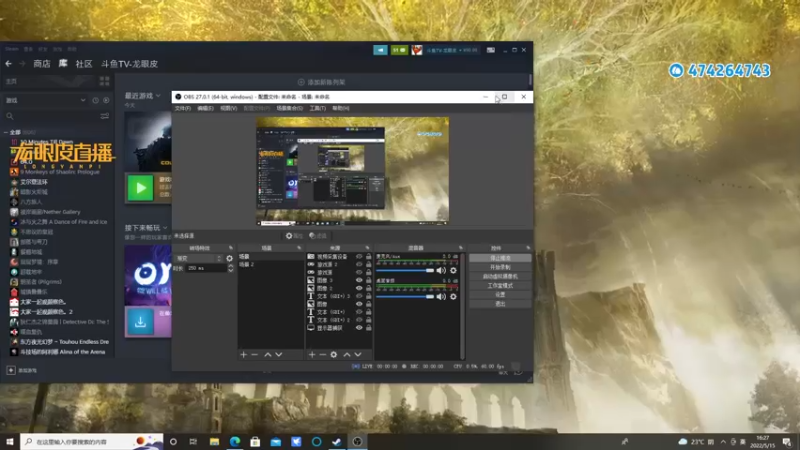Remove selected source with minus icon
This screenshot has height=450, width=800.
coord(322,355)
